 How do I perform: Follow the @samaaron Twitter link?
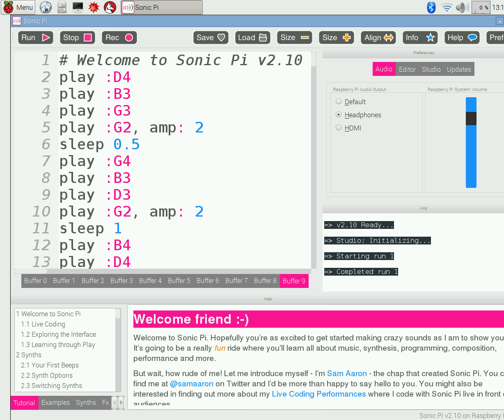click(192, 383)
